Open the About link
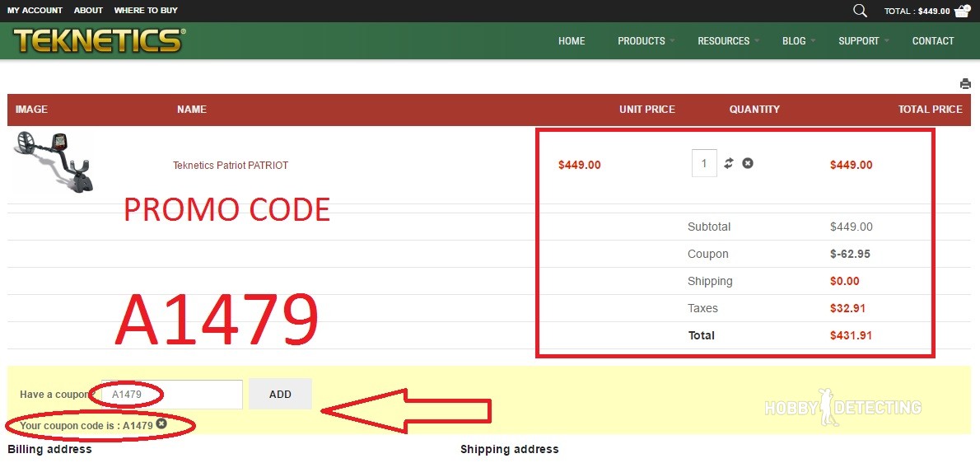The image size is (980, 463). [x=88, y=11]
